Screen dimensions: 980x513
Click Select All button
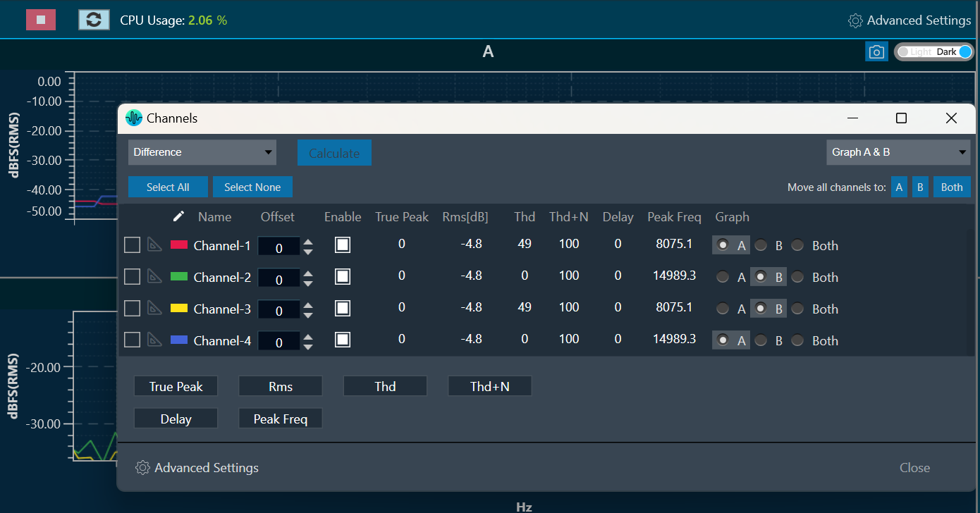coord(168,187)
